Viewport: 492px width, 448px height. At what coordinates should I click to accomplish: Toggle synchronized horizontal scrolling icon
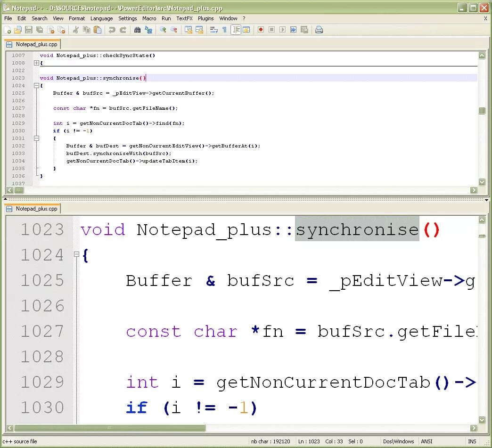(199, 30)
